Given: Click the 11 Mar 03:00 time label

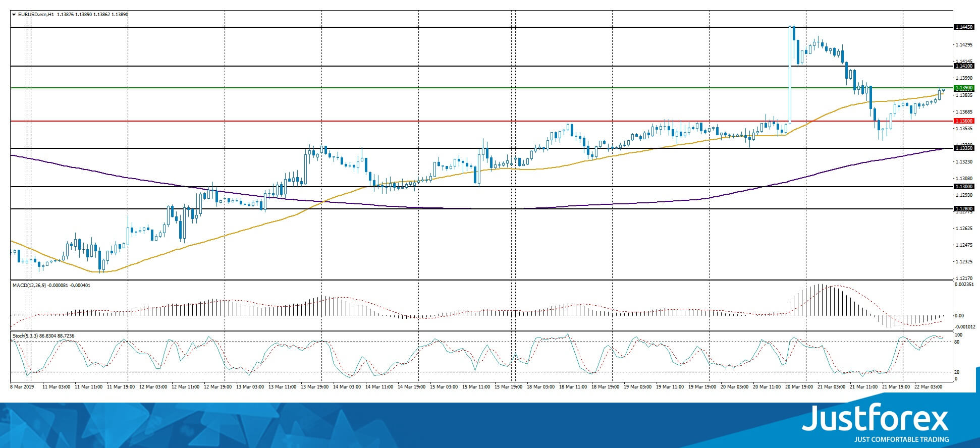Looking at the screenshot, I should (57, 387).
